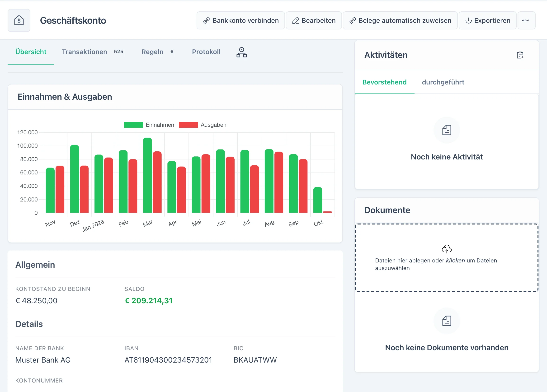
Task: Click Bankkonto verbinden button
Action: point(240,20)
